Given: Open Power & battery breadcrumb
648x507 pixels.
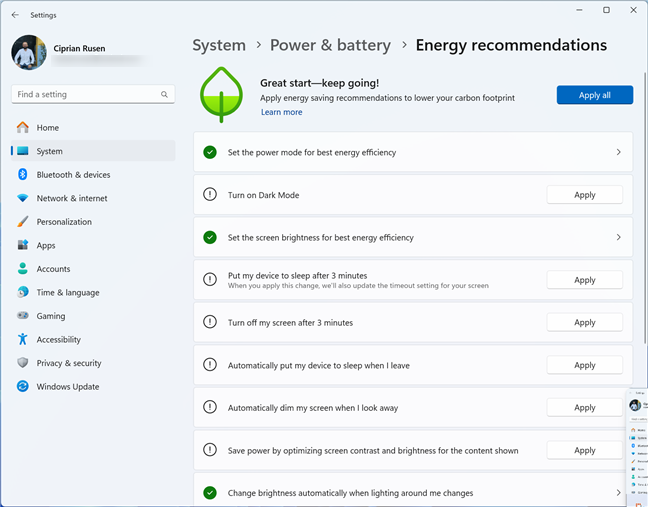Looking at the screenshot, I should pos(330,45).
